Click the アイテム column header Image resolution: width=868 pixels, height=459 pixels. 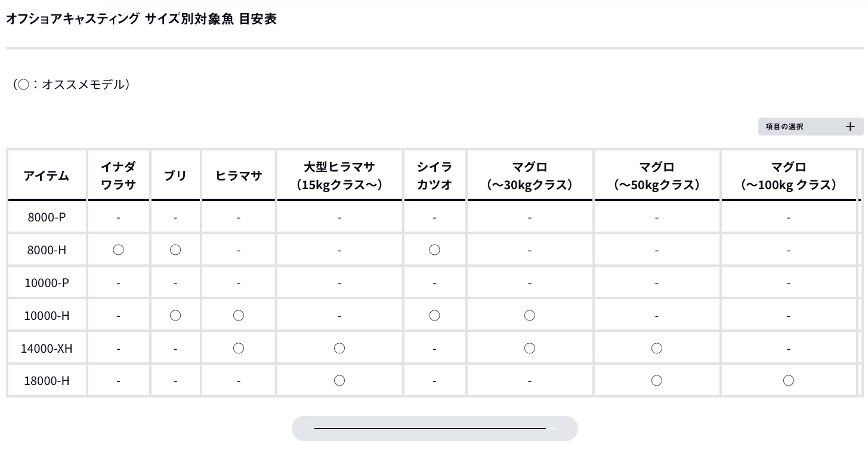click(x=47, y=175)
